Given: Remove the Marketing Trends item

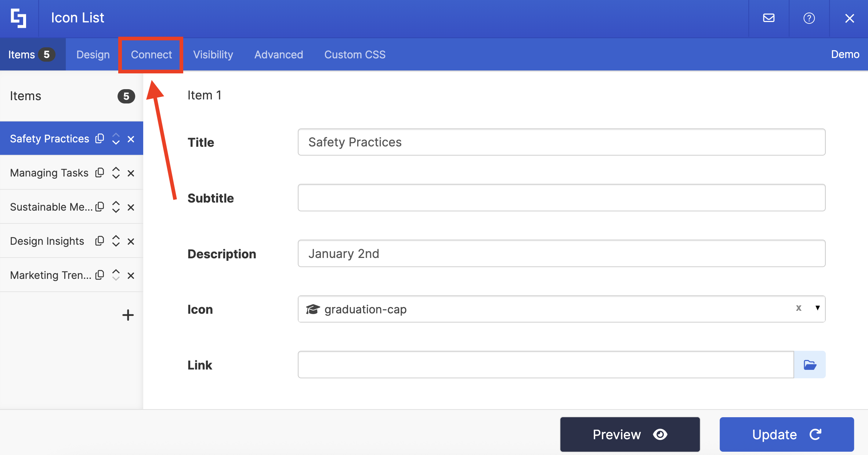Looking at the screenshot, I should click(x=131, y=276).
